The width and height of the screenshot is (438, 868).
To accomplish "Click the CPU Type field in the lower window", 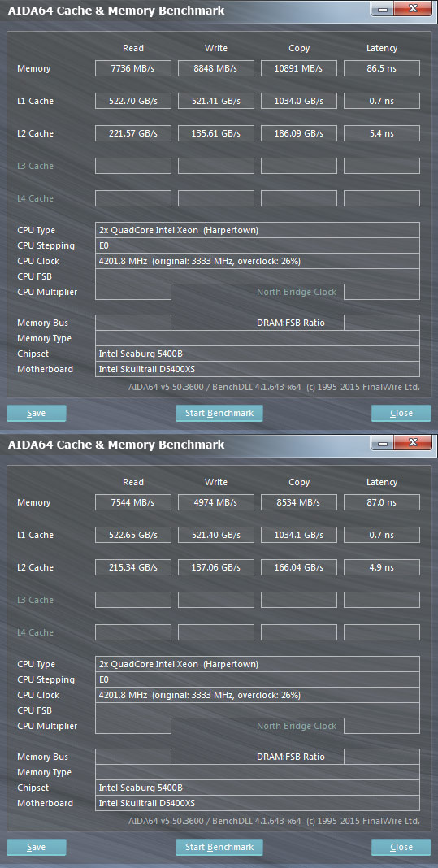I will point(258,664).
